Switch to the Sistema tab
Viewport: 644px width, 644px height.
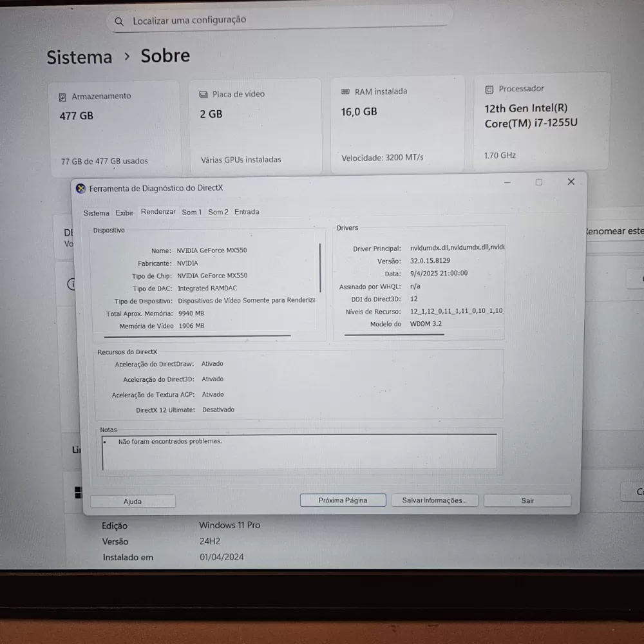96,212
